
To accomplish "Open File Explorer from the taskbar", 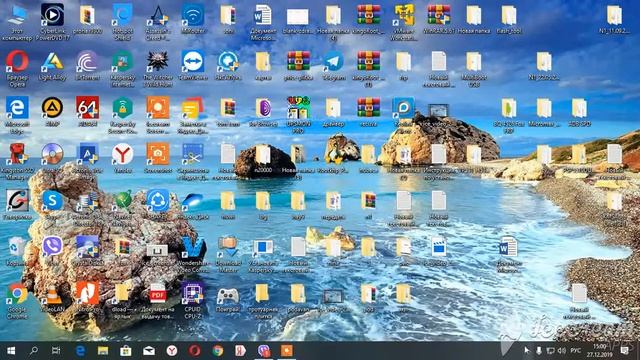I will point(103,351).
